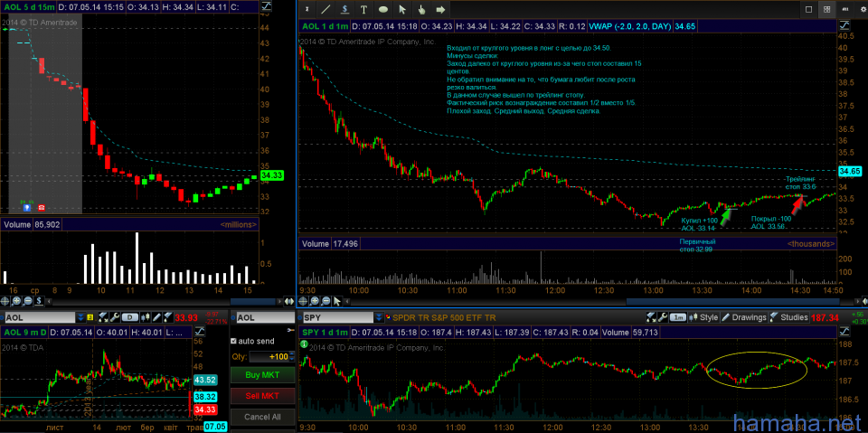Open the Studies menu on SPY chart
The width and height of the screenshot is (868, 433).
(x=788, y=317)
